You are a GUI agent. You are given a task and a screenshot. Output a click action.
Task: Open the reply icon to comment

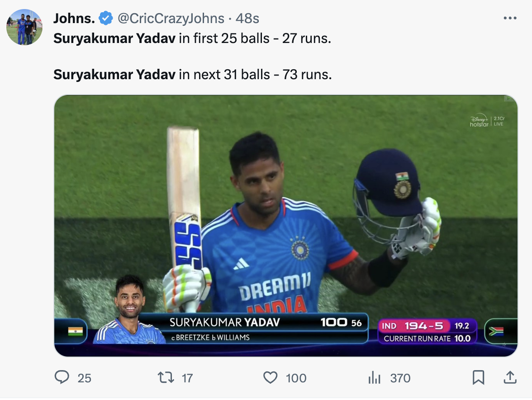click(x=63, y=378)
